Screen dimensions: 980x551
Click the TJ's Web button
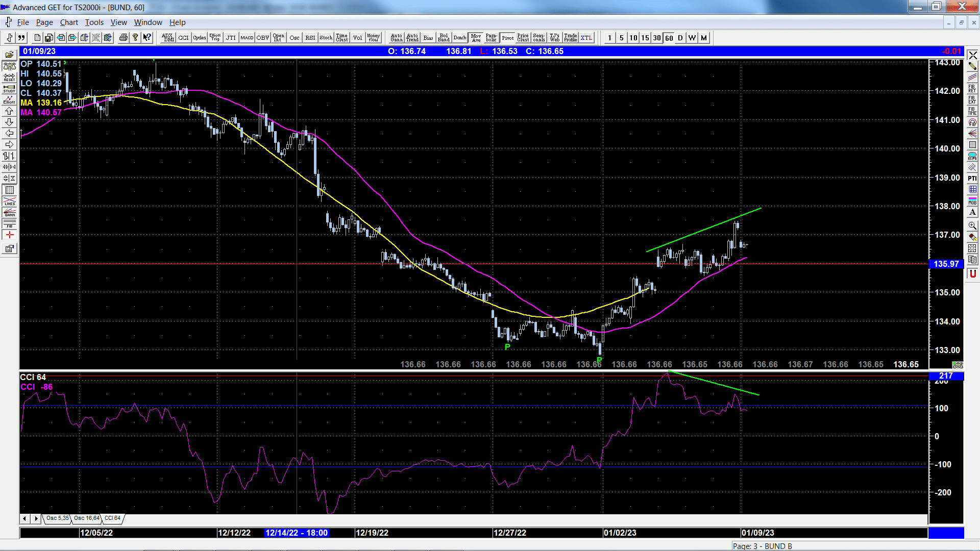[555, 38]
